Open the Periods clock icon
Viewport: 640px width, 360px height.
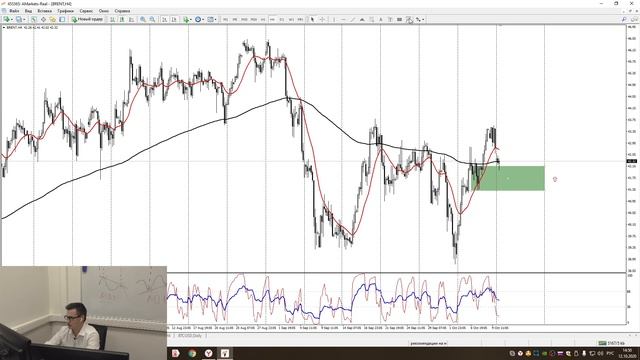point(198,19)
